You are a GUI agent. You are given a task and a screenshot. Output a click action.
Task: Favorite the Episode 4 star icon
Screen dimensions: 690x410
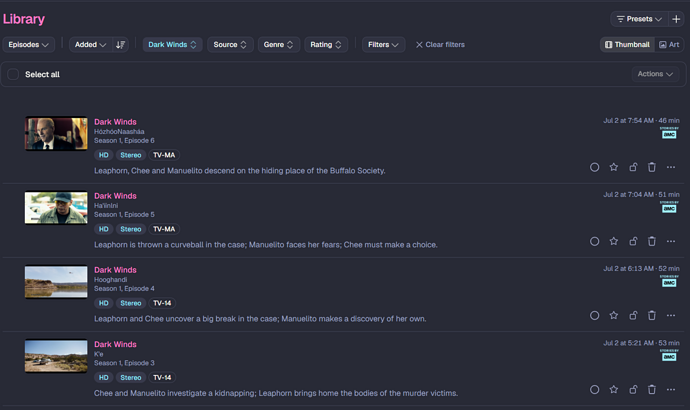coord(613,315)
